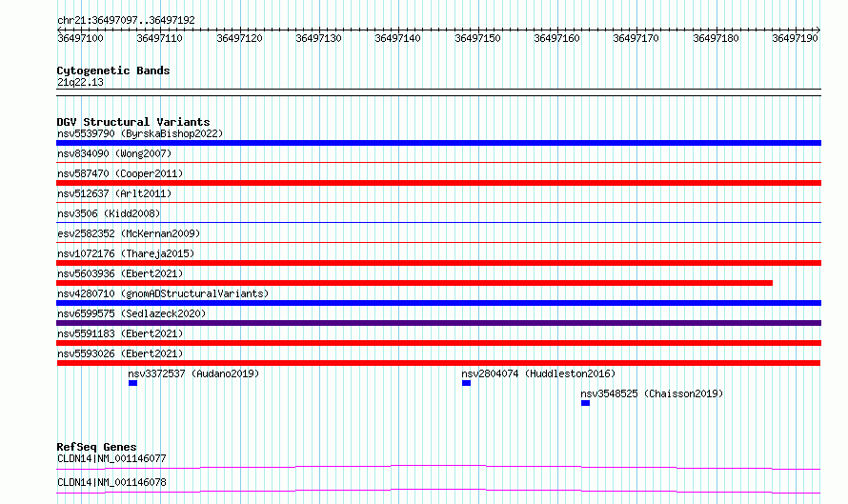Screen dimensions: 848x504
Task: Click the blue nsv4280710 gnomAD variant bar
Action: (x=438, y=303)
